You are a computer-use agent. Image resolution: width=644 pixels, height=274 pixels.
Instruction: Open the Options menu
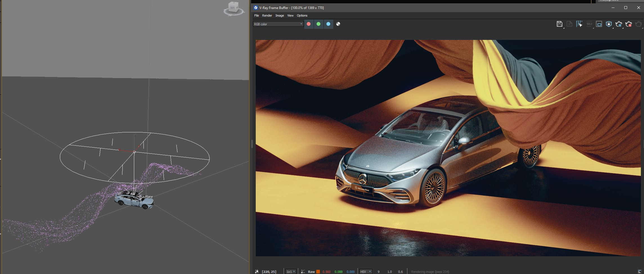(x=302, y=15)
